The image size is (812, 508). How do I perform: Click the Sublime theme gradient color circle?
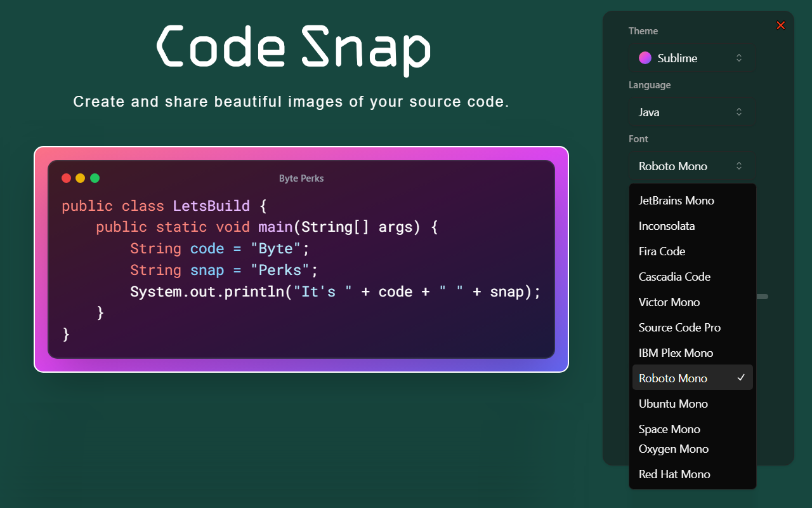tap(645, 58)
